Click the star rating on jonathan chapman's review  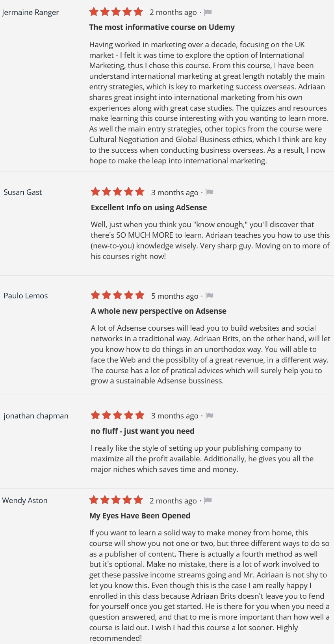pyautogui.click(x=117, y=415)
